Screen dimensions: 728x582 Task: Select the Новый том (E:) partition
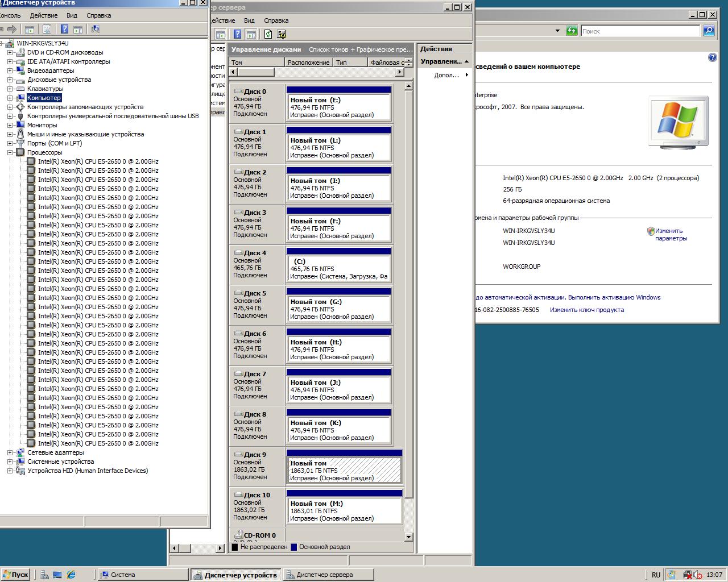(x=339, y=104)
